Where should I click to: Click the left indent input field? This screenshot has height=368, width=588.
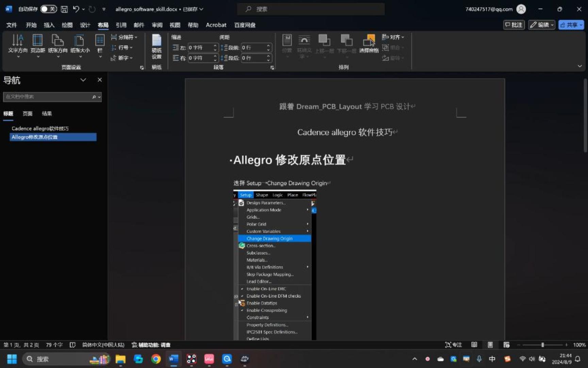click(x=200, y=48)
